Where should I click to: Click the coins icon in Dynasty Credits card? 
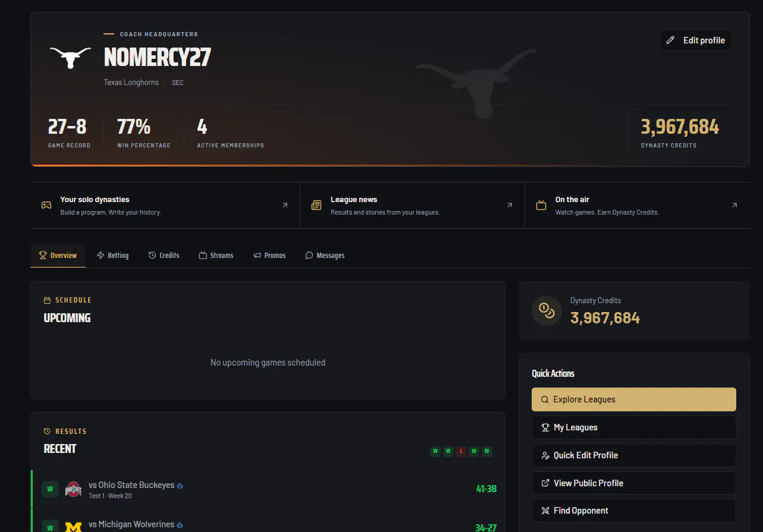click(547, 310)
